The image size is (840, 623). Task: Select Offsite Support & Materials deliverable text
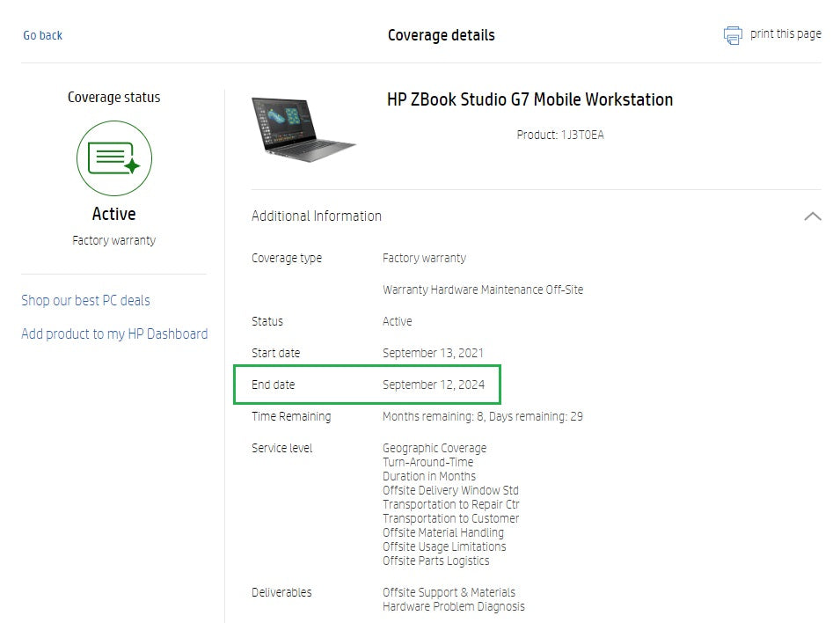(449, 592)
